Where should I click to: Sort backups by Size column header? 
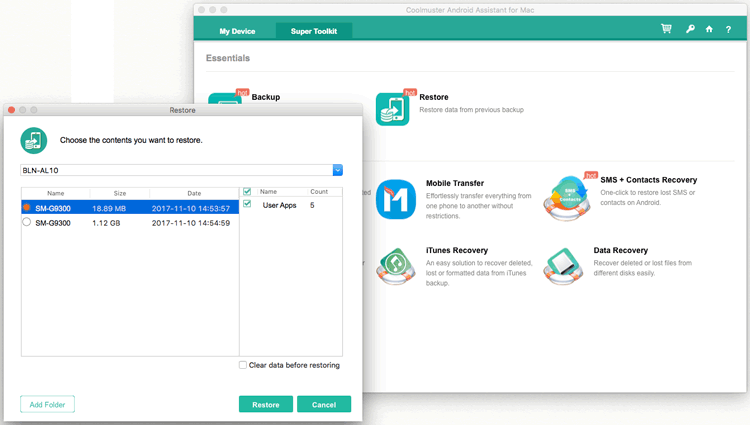(x=120, y=193)
